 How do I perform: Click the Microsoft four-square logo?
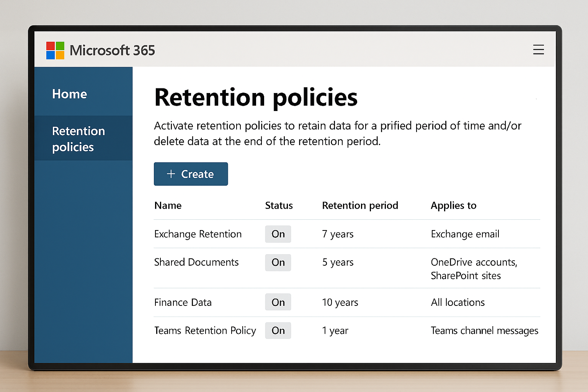pos(55,51)
